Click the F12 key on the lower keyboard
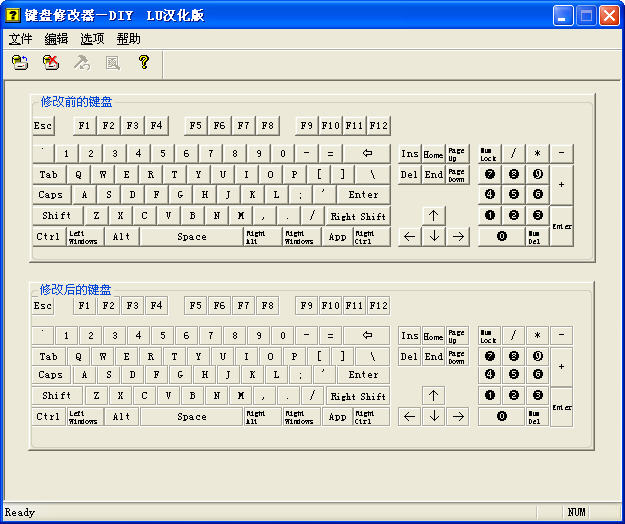Screen dimensions: 625x524 378,306
